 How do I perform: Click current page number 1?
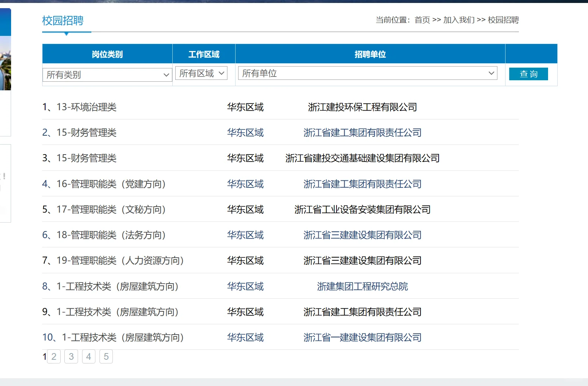[x=44, y=357]
